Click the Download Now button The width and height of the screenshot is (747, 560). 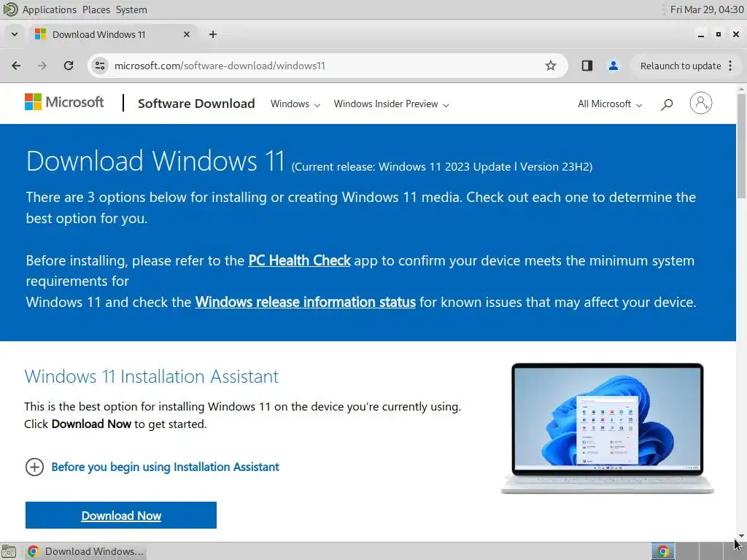click(121, 516)
